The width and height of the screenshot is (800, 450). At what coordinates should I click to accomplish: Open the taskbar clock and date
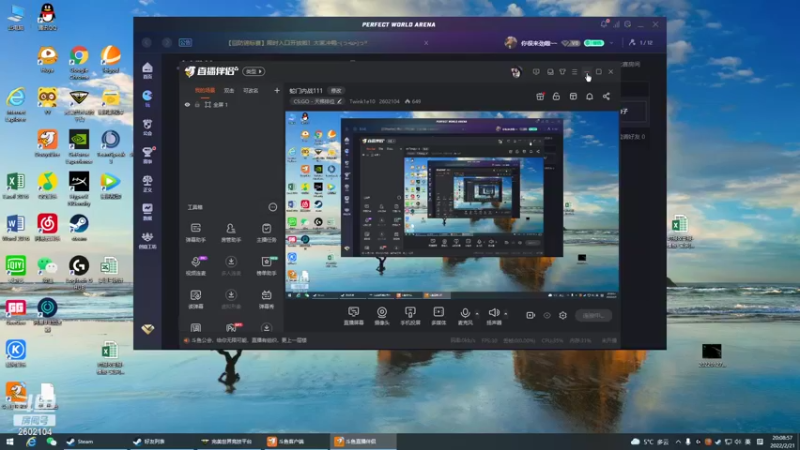[x=782, y=442]
